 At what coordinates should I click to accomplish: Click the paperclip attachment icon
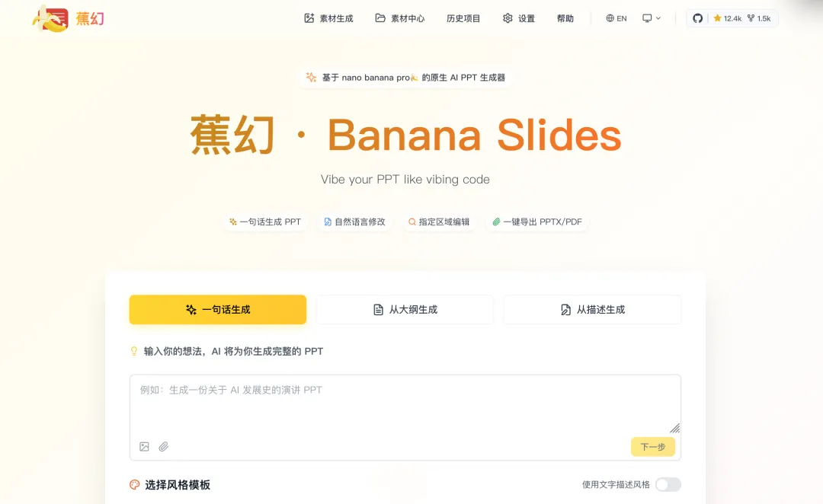(164, 447)
